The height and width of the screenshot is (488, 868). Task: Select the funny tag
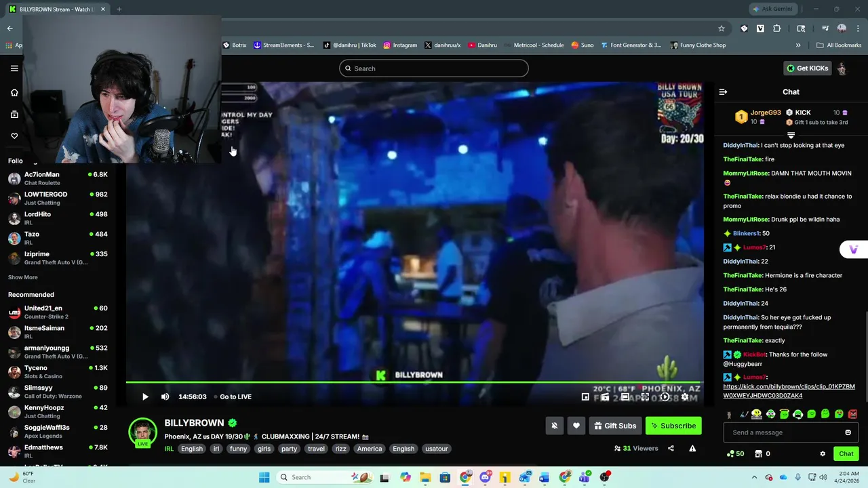click(x=238, y=449)
